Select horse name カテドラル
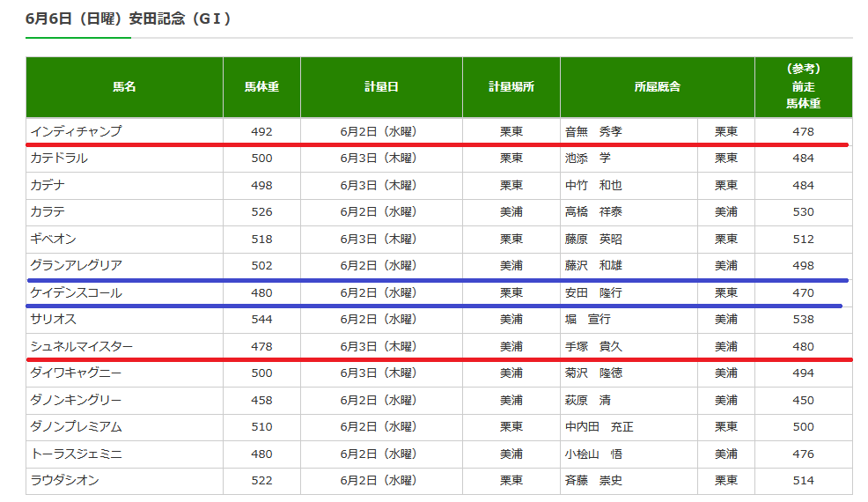Image resolution: width=868 pixels, height=502 pixels. coord(59,159)
